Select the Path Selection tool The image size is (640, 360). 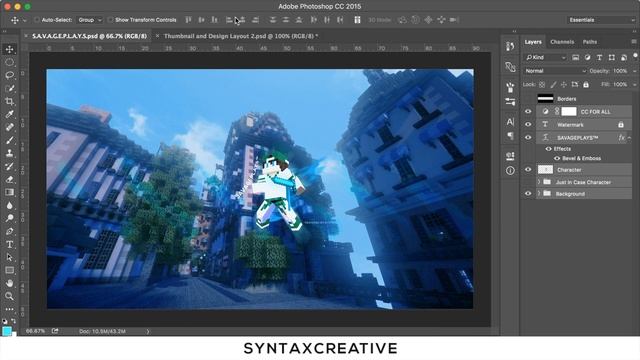point(9,257)
